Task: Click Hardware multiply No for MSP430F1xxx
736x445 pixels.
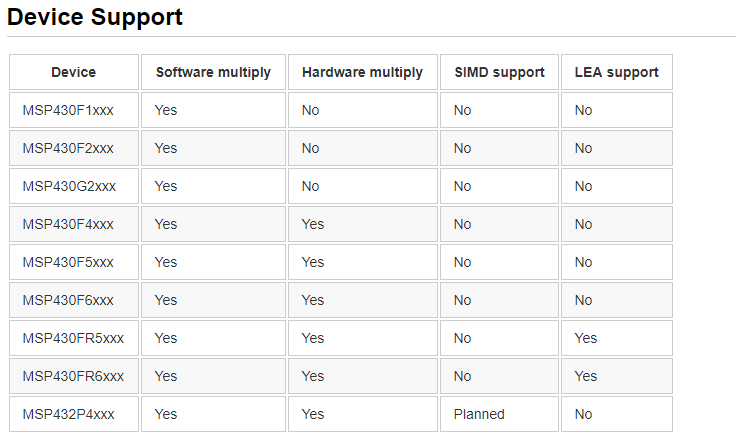Action: coord(311,110)
